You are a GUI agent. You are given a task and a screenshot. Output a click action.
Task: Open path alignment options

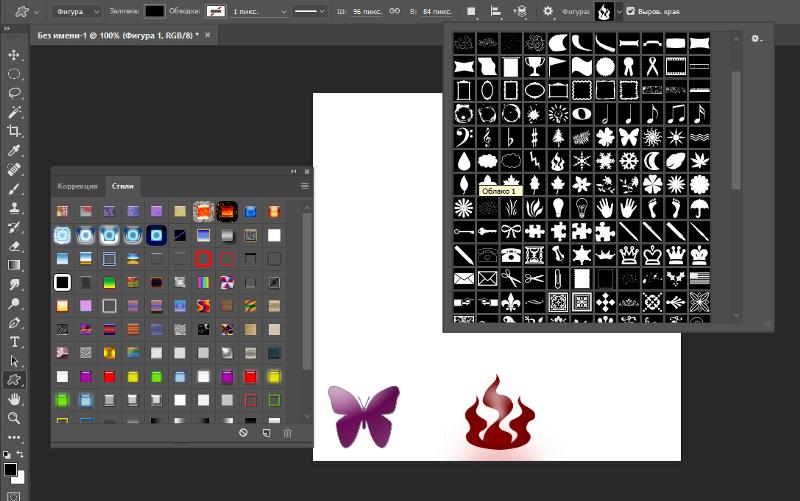pos(495,11)
